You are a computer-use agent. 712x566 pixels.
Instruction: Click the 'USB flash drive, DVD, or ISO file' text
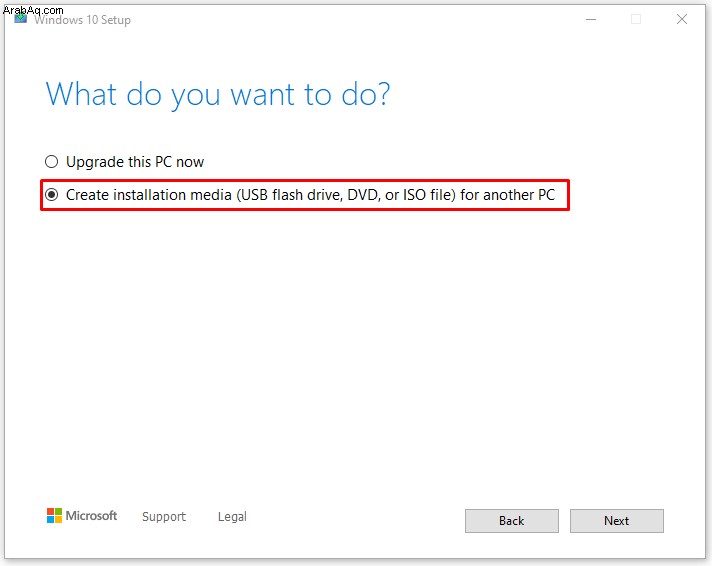coord(347,195)
